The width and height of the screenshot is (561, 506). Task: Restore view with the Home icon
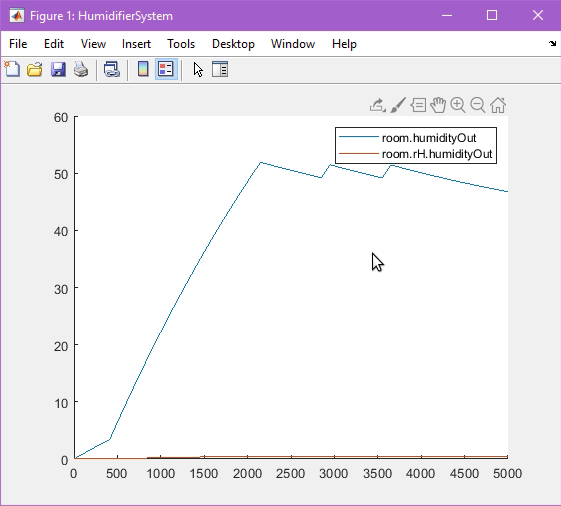498,105
